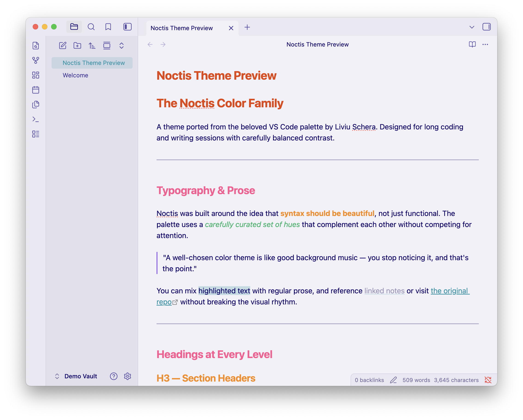Click the note title in view header
Screen dimensions: 523x420
click(x=317, y=44)
